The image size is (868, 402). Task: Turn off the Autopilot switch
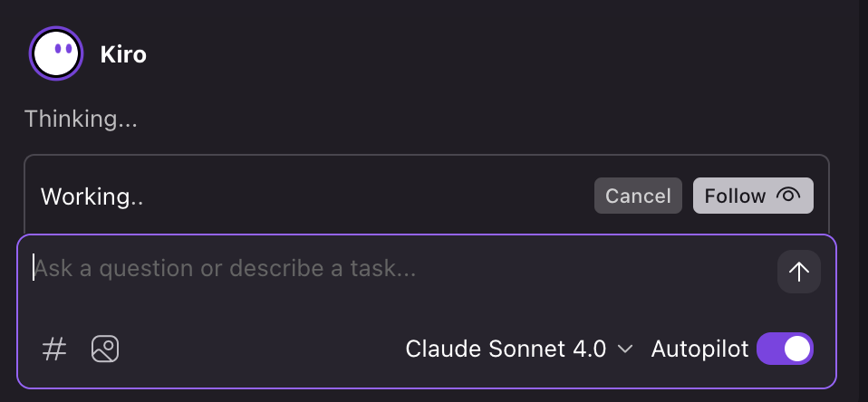785,349
